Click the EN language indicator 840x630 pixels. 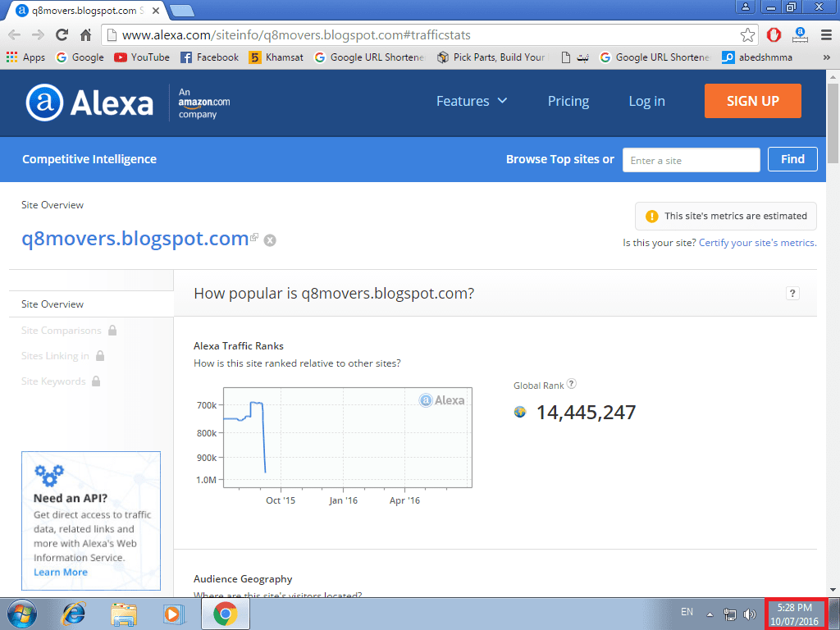coord(687,612)
